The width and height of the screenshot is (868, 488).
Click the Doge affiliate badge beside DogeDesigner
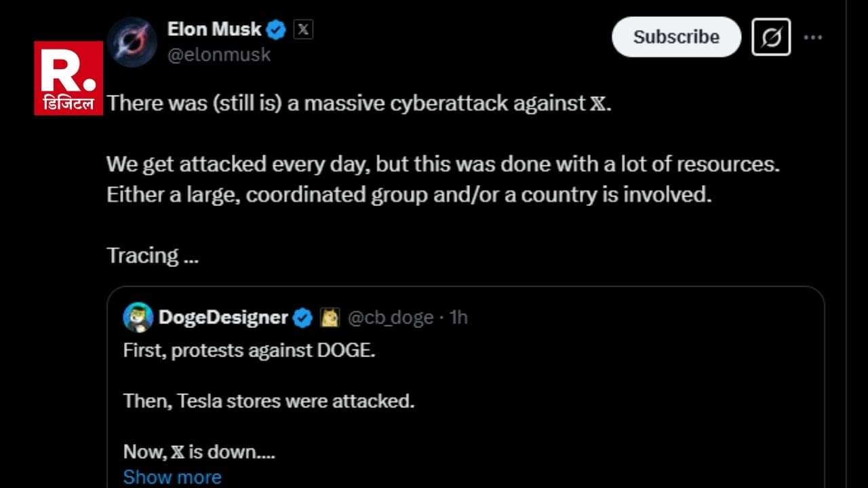(x=330, y=317)
